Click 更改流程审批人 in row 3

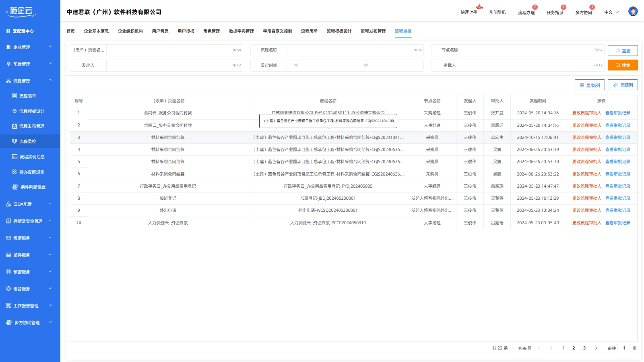click(x=586, y=137)
